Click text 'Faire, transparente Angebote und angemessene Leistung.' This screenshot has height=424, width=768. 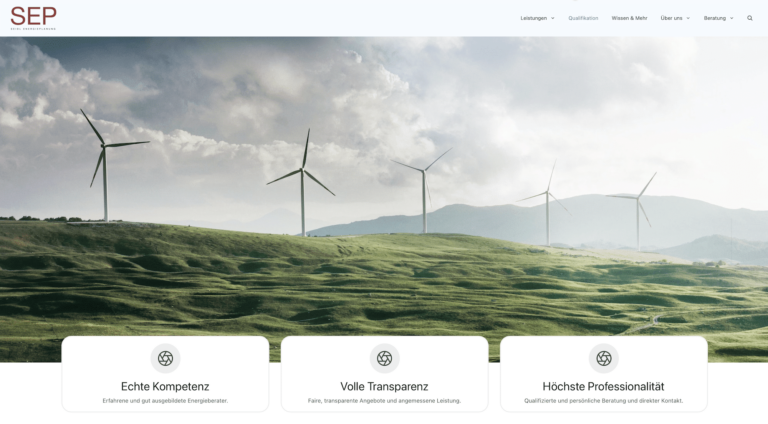pos(384,400)
